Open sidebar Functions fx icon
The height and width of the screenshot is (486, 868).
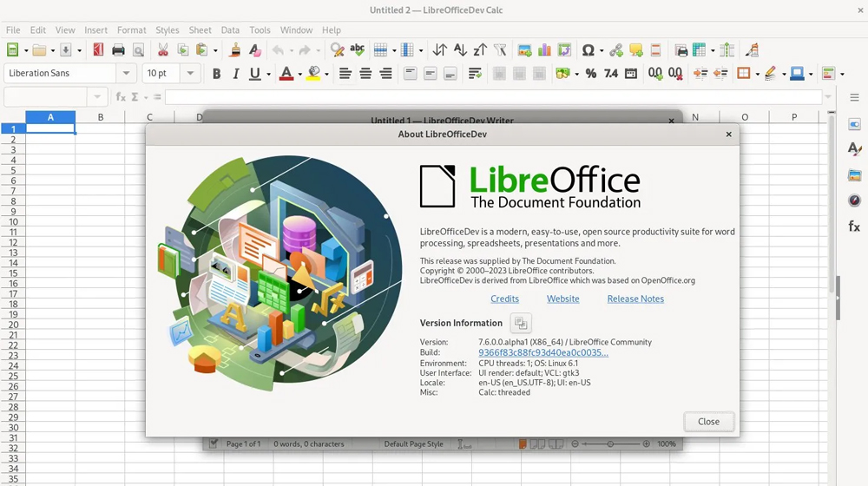[x=854, y=226]
